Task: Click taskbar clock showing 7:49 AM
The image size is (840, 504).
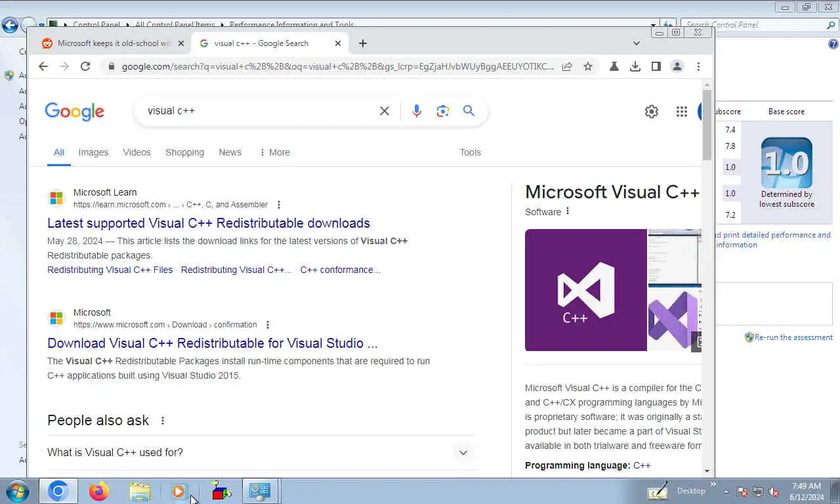Action: (x=807, y=492)
